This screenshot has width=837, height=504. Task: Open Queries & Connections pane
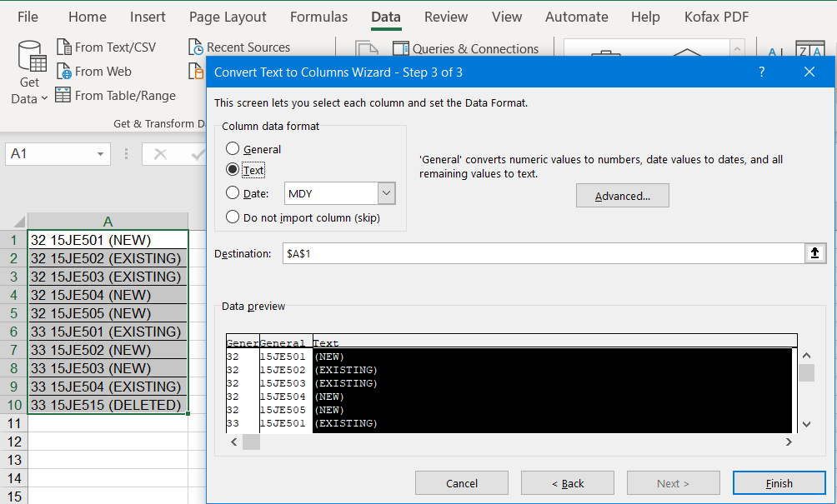click(465, 48)
